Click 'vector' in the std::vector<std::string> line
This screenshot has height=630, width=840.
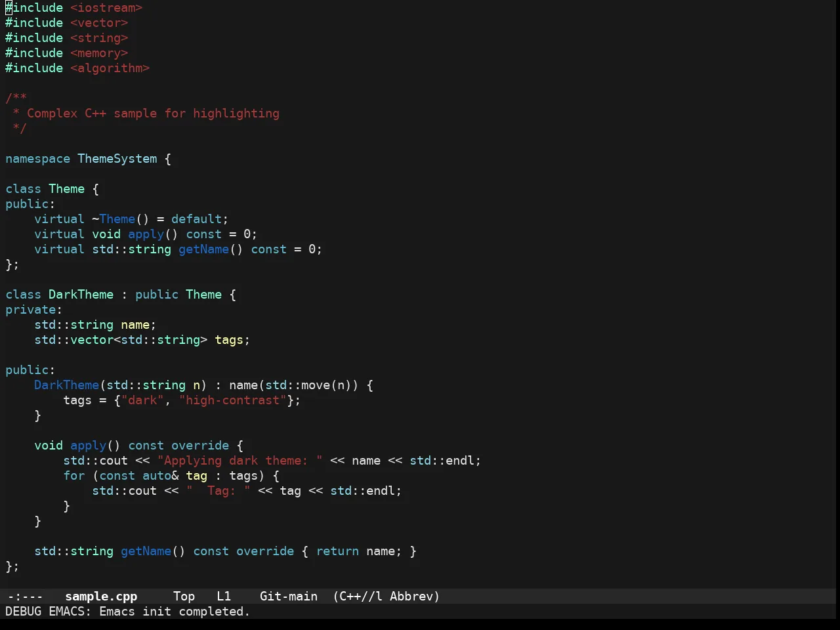92,340
